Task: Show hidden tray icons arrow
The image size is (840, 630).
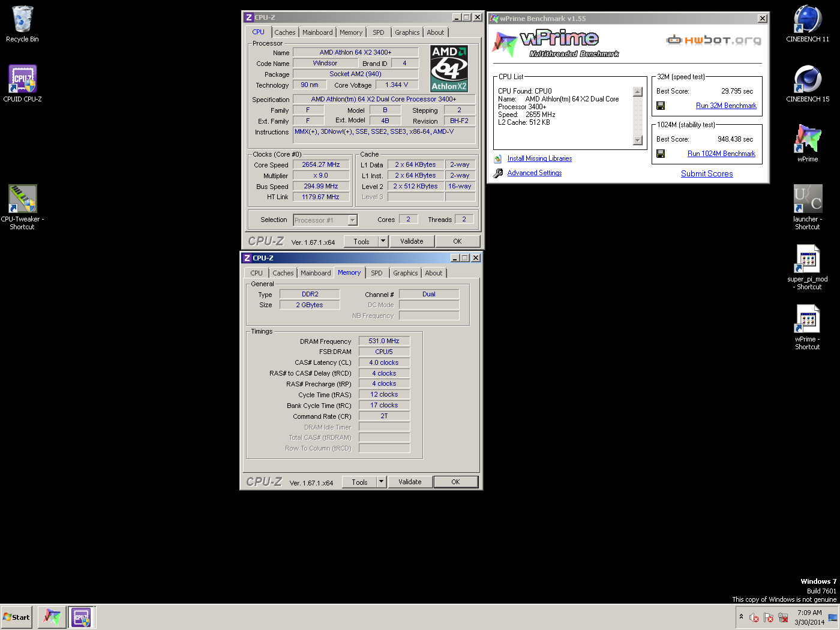Action: click(741, 617)
